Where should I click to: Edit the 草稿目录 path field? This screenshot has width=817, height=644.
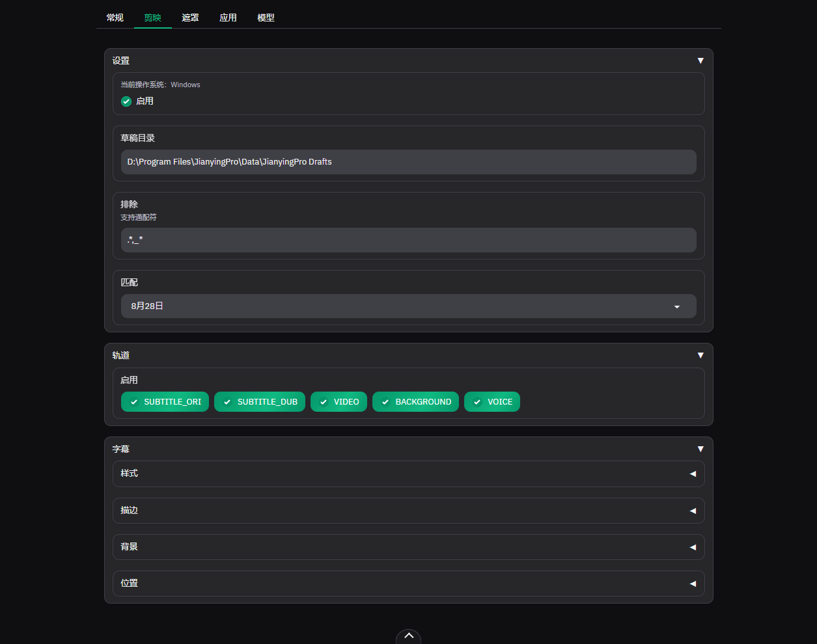(409, 162)
